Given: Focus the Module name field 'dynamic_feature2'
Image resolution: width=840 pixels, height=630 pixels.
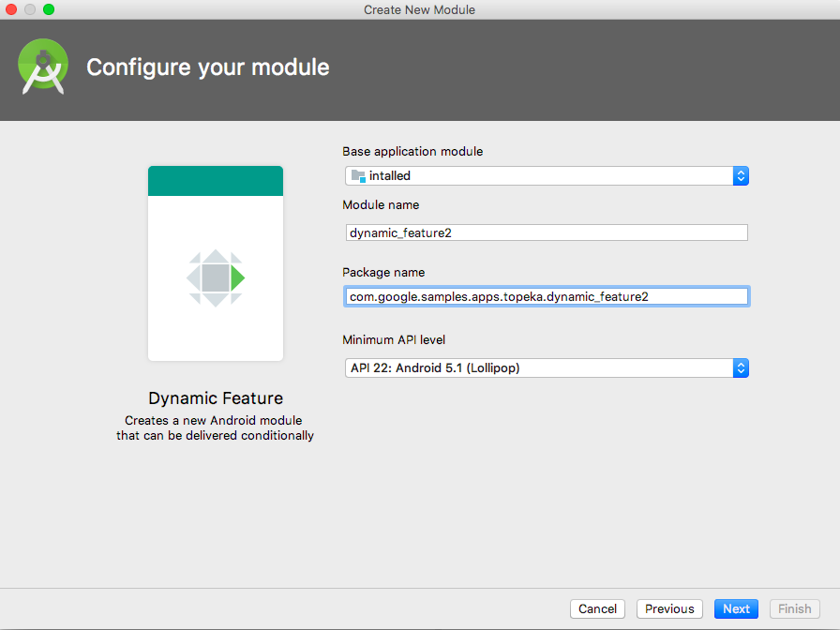Looking at the screenshot, I should click(547, 232).
